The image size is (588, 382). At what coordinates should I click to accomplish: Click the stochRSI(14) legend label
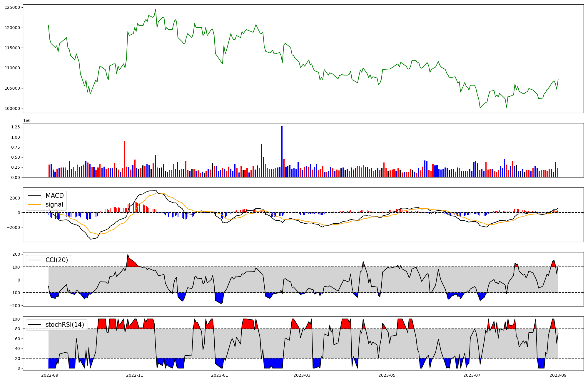(x=65, y=325)
